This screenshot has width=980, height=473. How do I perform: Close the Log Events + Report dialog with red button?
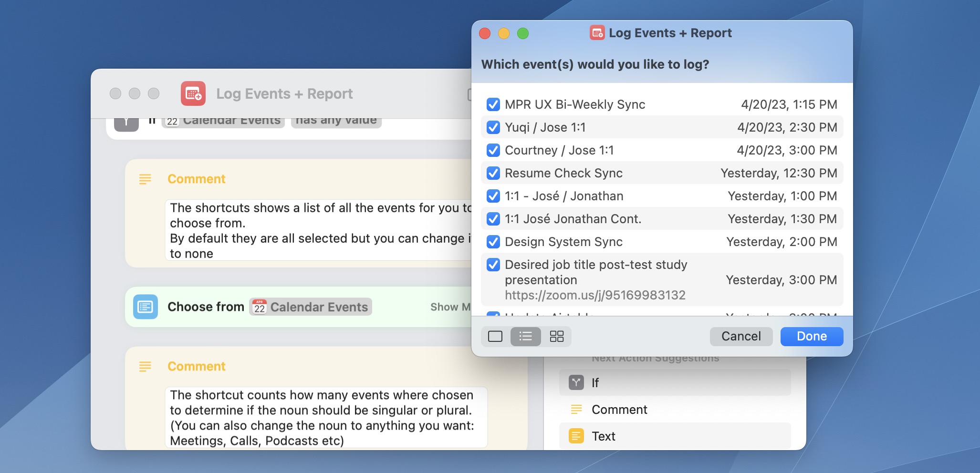(485, 33)
